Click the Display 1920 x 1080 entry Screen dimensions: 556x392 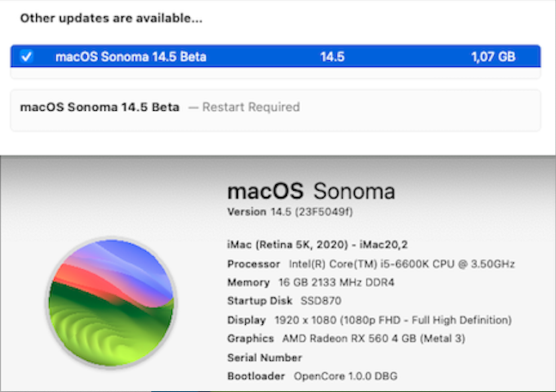(370, 320)
